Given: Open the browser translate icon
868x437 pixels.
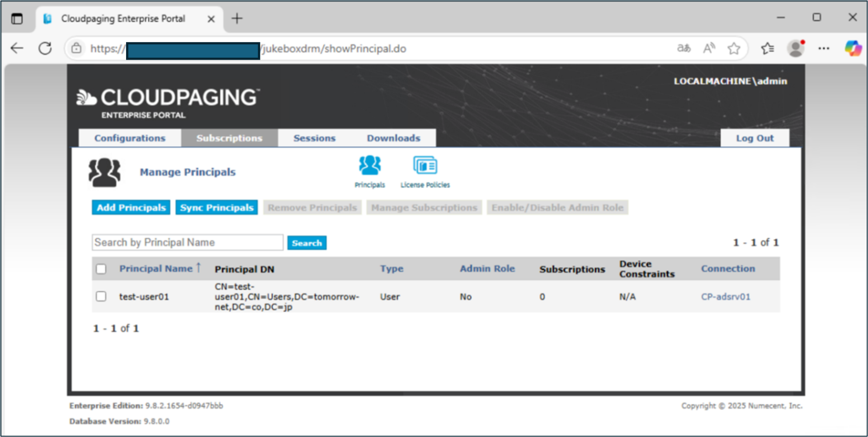Looking at the screenshot, I should point(684,48).
